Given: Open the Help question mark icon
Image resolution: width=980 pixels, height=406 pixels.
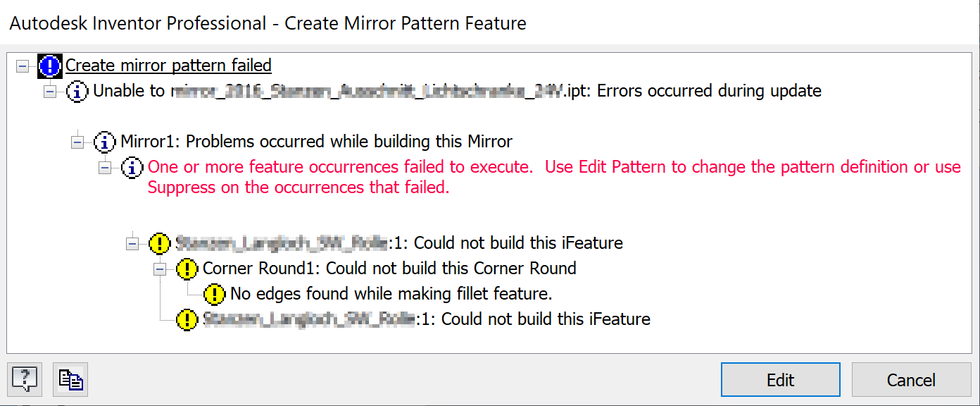Looking at the screenshot, I should pyautogui.click(x=25, y=379).
